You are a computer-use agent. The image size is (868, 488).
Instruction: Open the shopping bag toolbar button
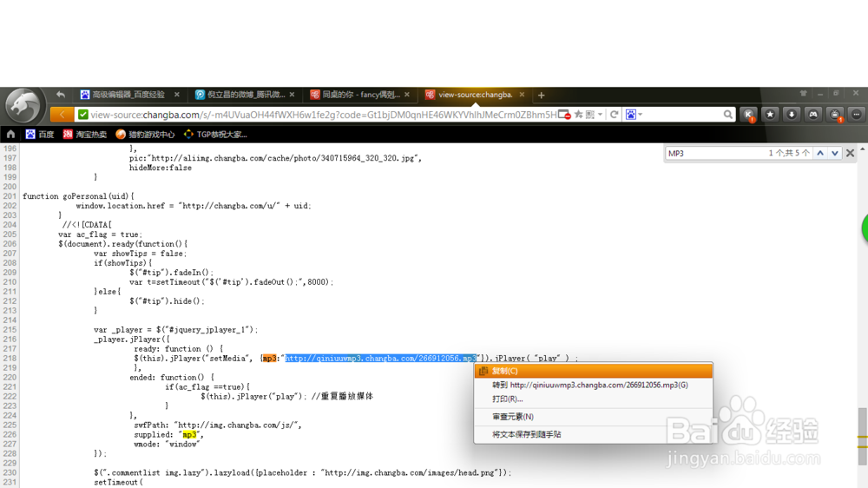pyautogui.click(x=835, y=115)
